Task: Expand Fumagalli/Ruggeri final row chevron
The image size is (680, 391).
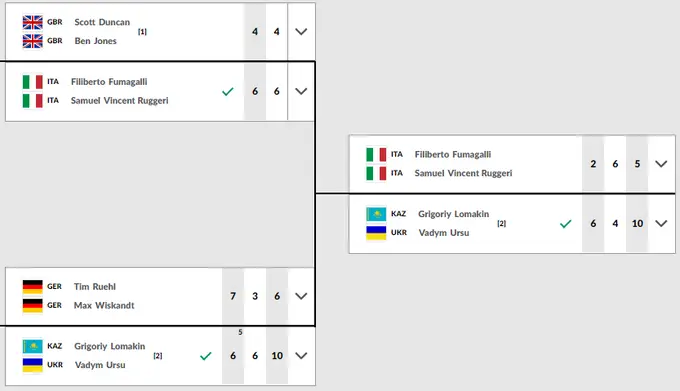Action: click(x=661, y=164)
